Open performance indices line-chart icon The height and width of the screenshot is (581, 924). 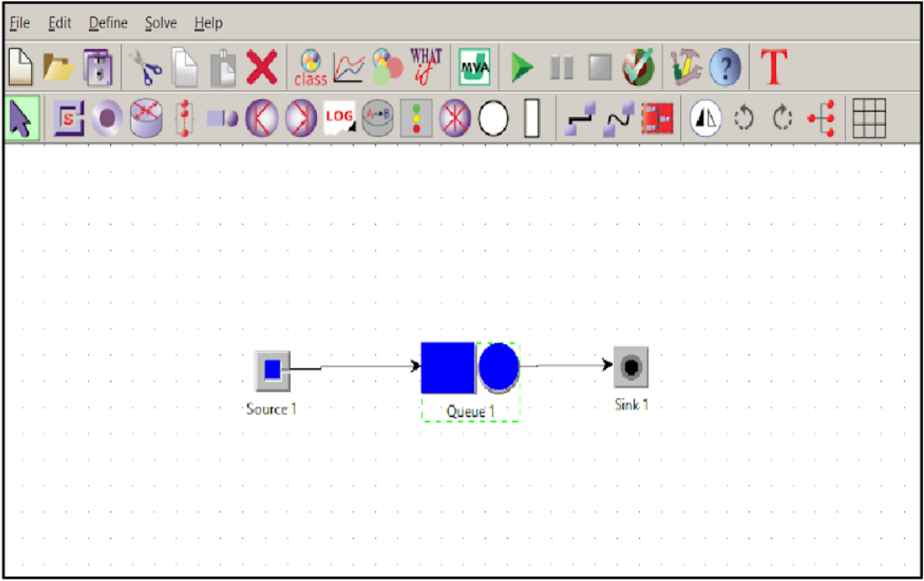[348, 68]
